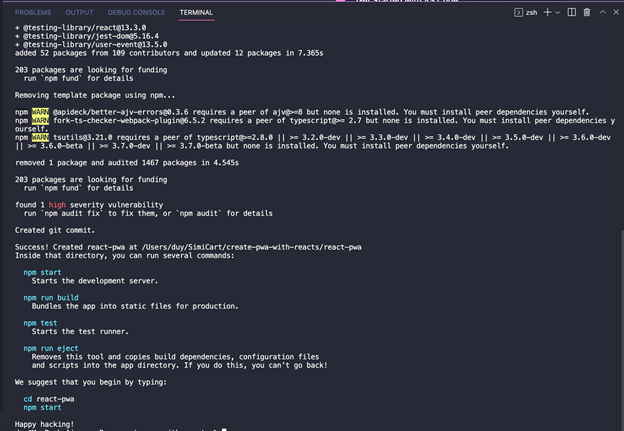
Task: Close the panel with the X icon
Action: 616,12
